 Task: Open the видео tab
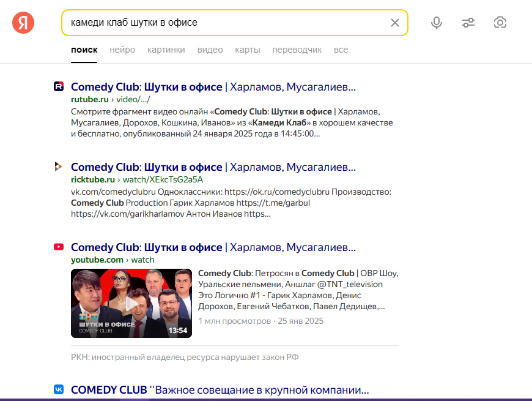click(x=210, y=50)
